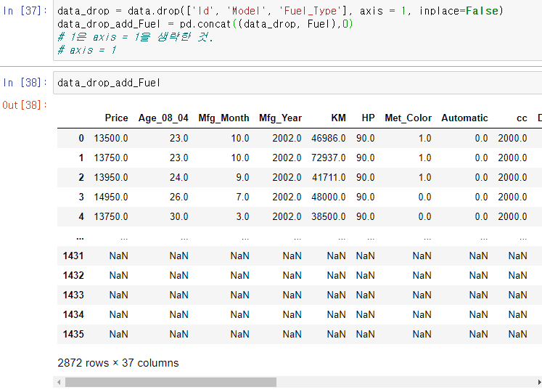Select the Mfg_Year column header
Viewport: 542px width, 392px height.
tap(280, 118)
